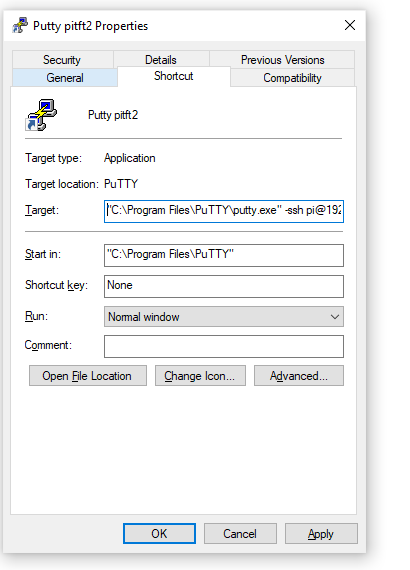Image resolution: width=410 pixels, height=570 pixels.
Task: Select the General tab
Action: click(x=65, y=77)
